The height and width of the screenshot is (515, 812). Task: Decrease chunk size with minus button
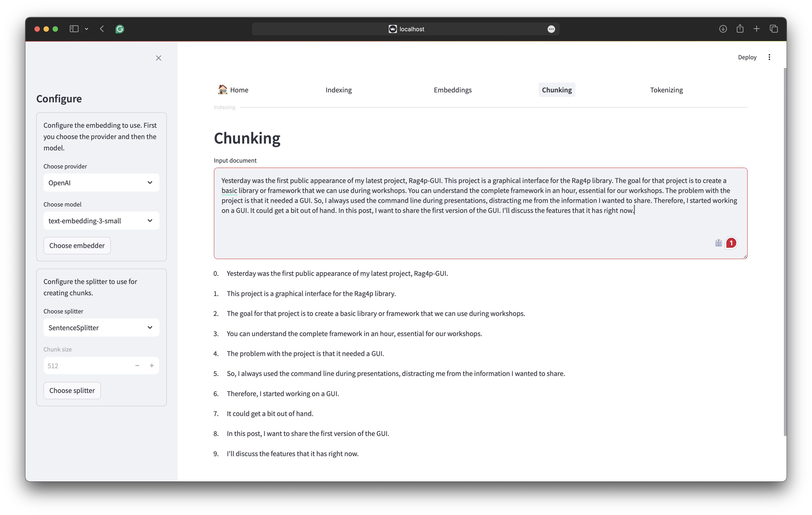point(137,366)
